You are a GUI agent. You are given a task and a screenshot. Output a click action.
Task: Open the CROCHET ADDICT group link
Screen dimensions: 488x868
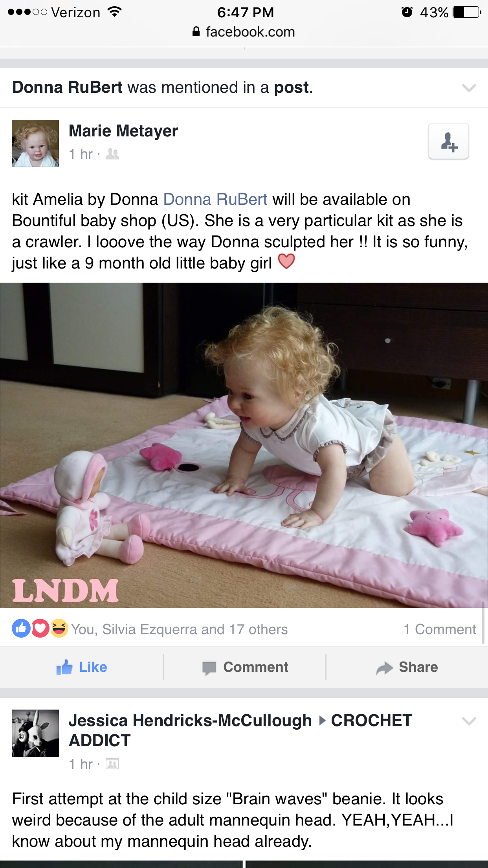(240, 730)
